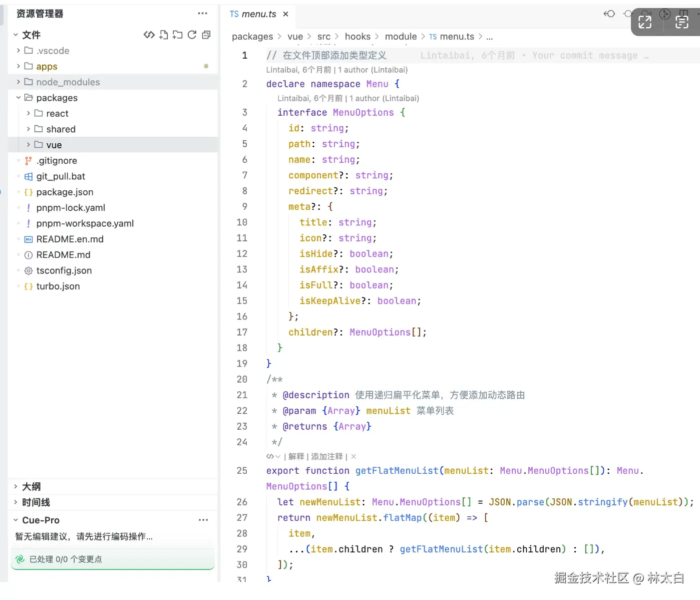700x600 pixels.
Task: Click the src breadcrumb item
Action: click(x=324, y=37)
